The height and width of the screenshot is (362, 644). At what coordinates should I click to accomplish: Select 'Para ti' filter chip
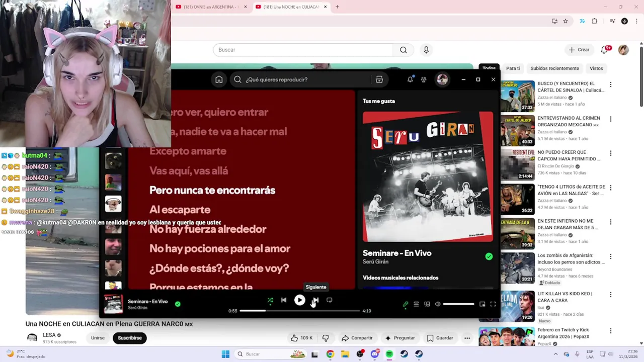[513, 68]
